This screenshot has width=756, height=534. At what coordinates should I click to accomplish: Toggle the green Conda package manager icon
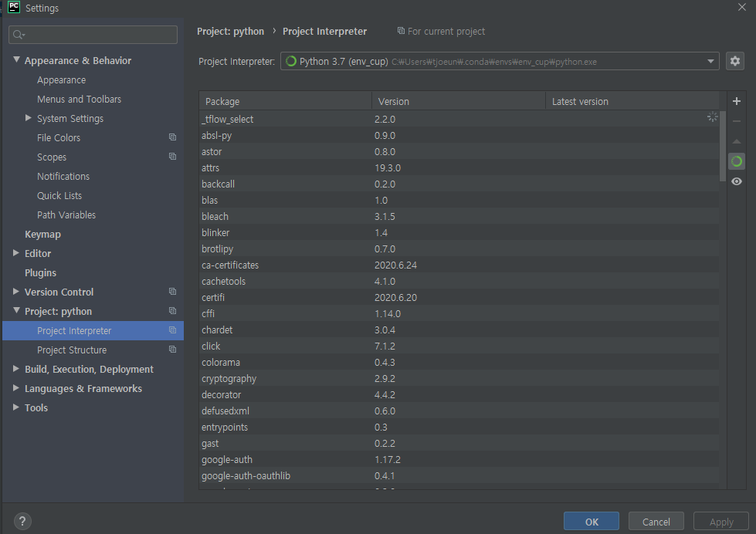(736, 161)
